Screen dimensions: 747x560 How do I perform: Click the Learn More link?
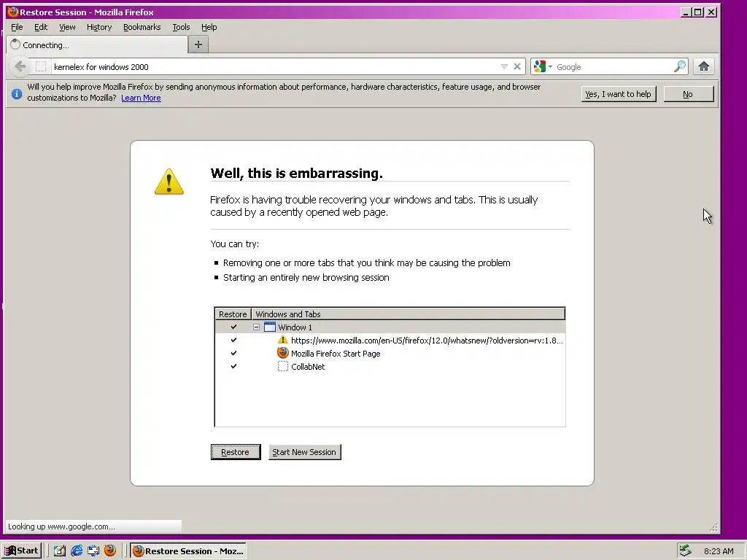[x=141, y=98]
